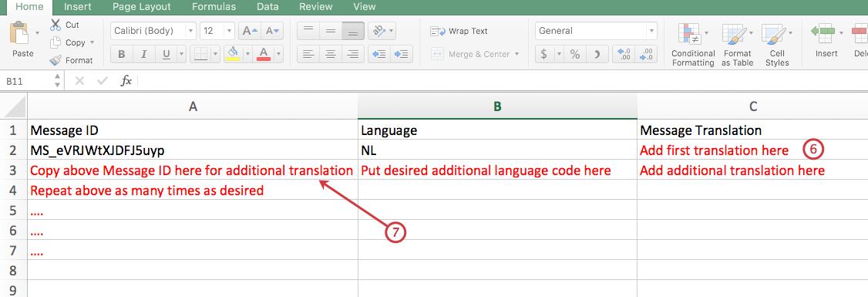The image size is (868, 297).
Task: Center text horizontally
Action: [x=331, y=54]
